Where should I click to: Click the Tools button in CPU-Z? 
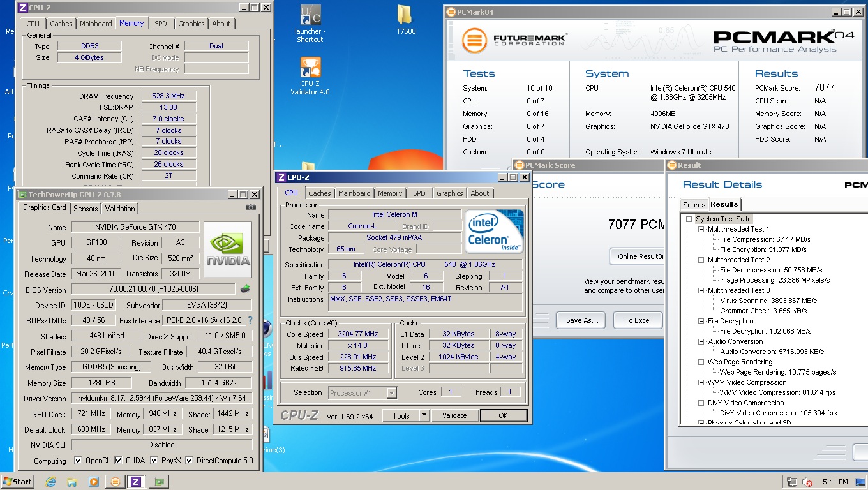click(x=401, y=415)
